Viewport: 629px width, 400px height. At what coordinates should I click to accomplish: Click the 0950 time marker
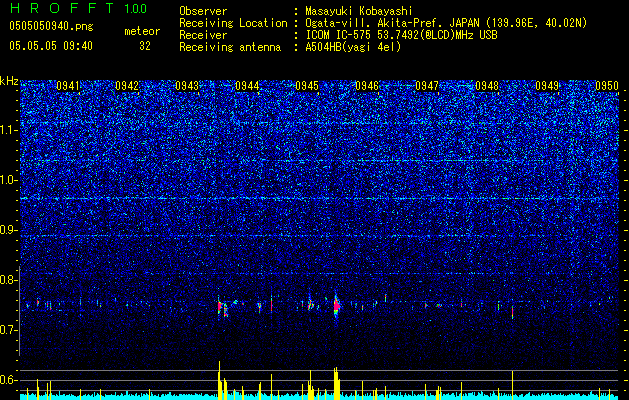[x=607, y=86]
